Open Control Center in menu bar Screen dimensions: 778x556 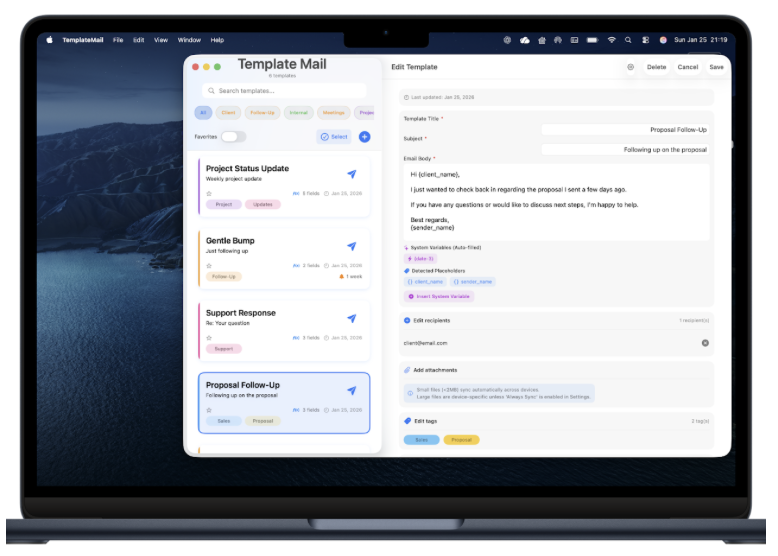(645, 40)
